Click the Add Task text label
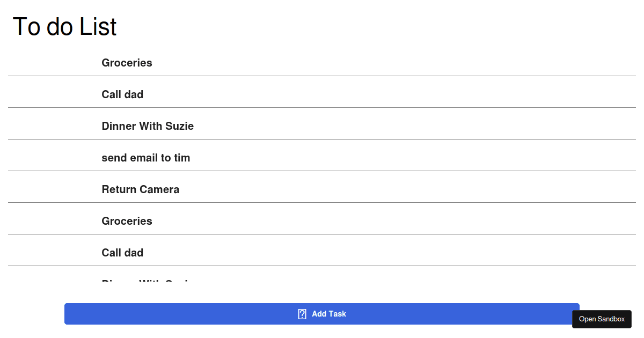 329,314
